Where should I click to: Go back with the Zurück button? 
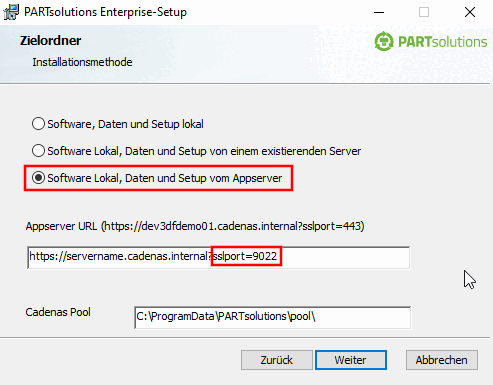pyautogui.click(x=277, y=360)
